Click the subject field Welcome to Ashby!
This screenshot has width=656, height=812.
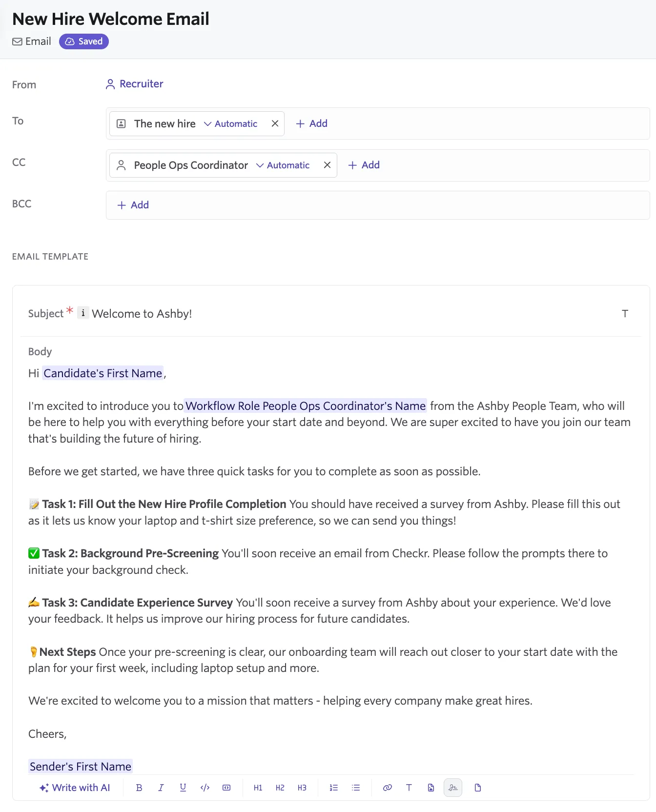142,313
